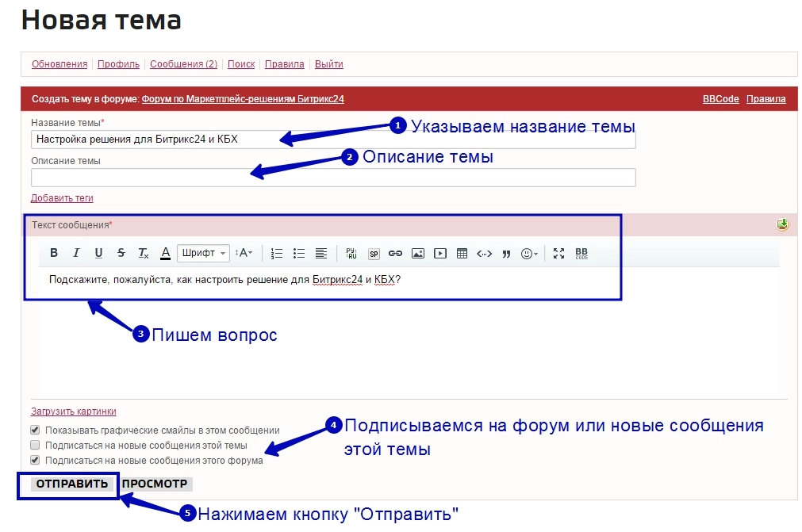Clear text formatting with the Tx icon
This screenshot has width=802, height=532.
[143, 253]
